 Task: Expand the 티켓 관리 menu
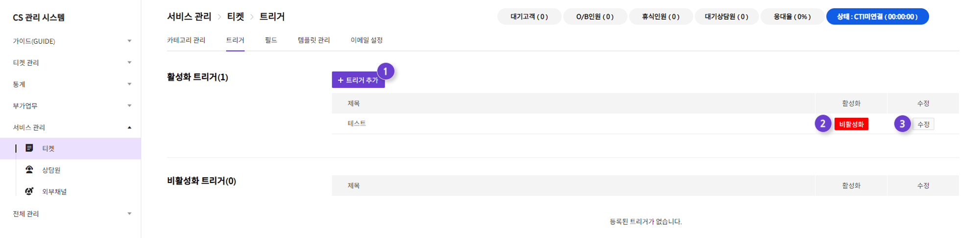click(129, 62)
